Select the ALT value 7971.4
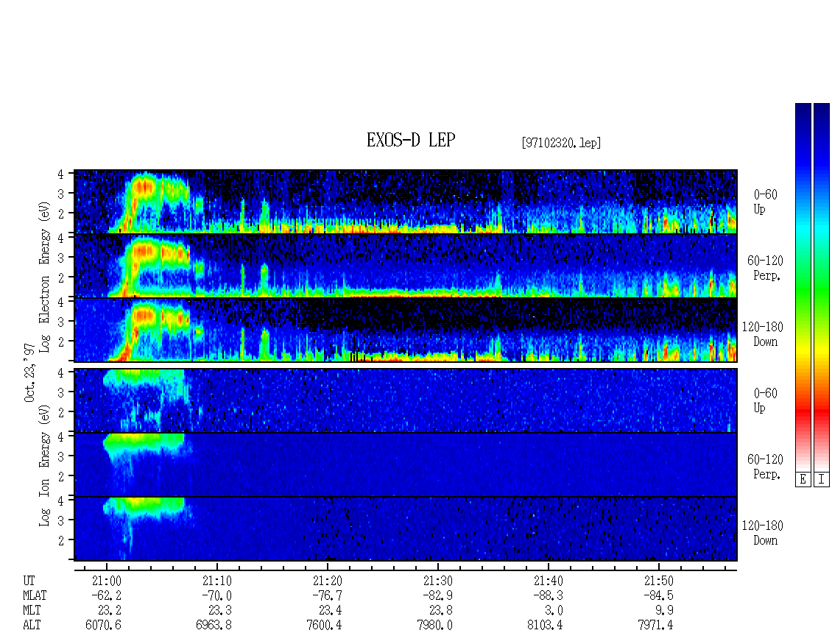Screen dimensions: 832x644 point(655,626)
